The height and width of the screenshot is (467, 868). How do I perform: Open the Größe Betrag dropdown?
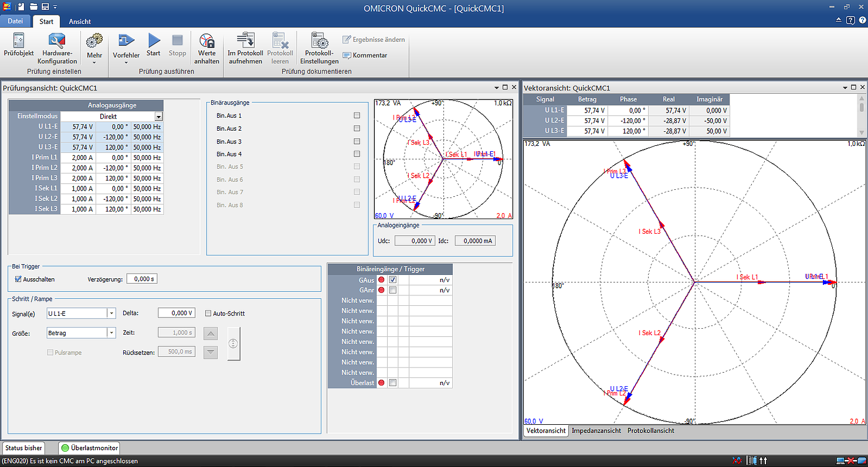pos(111,333)
